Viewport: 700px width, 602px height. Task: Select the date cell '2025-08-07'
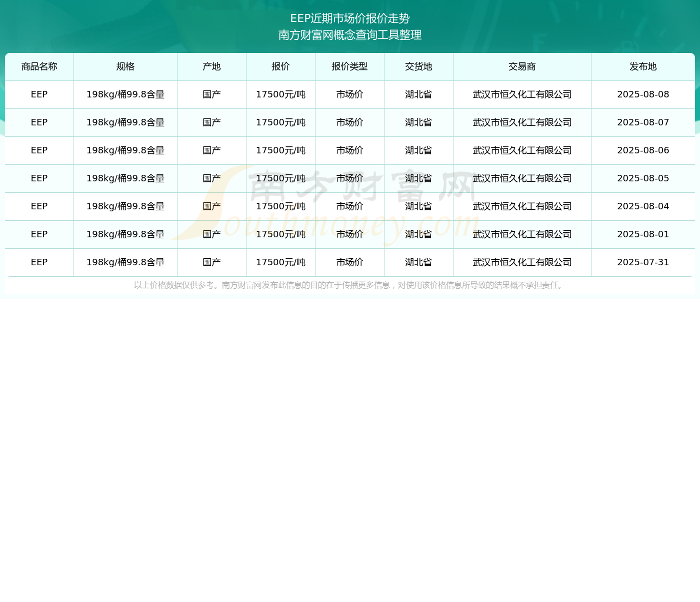[643, 122]
